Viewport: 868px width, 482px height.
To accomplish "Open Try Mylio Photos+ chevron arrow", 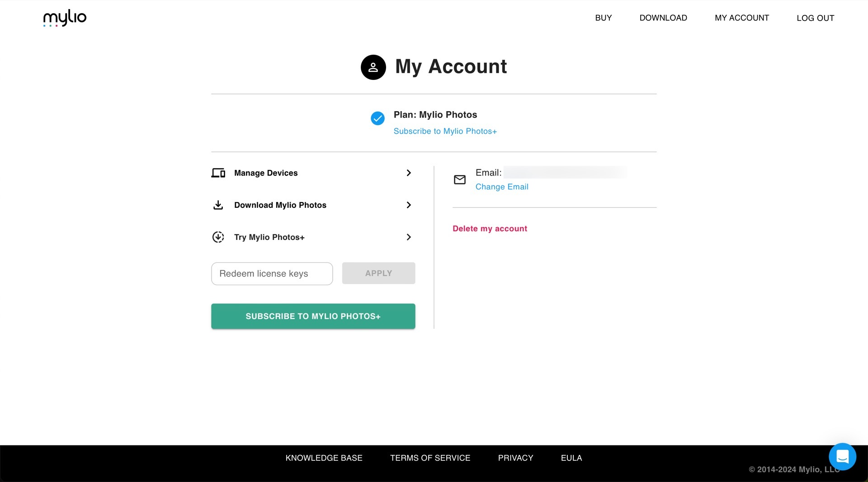I will [409, 237].
